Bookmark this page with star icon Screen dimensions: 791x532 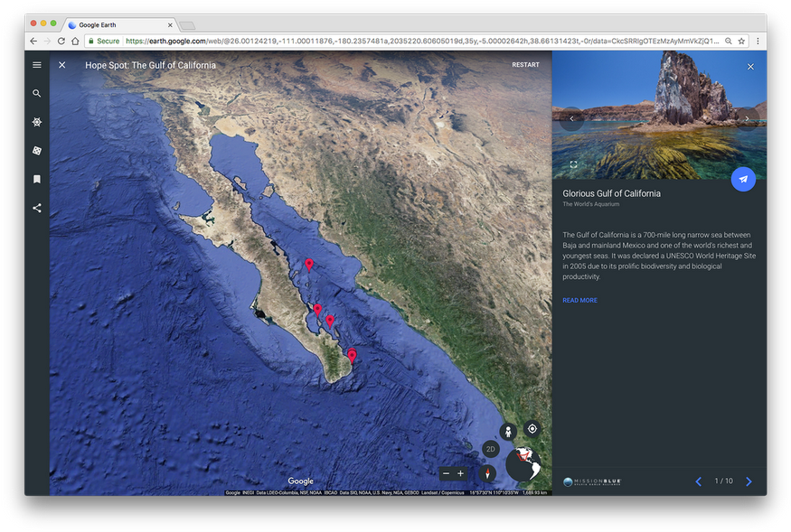point(741,41)
